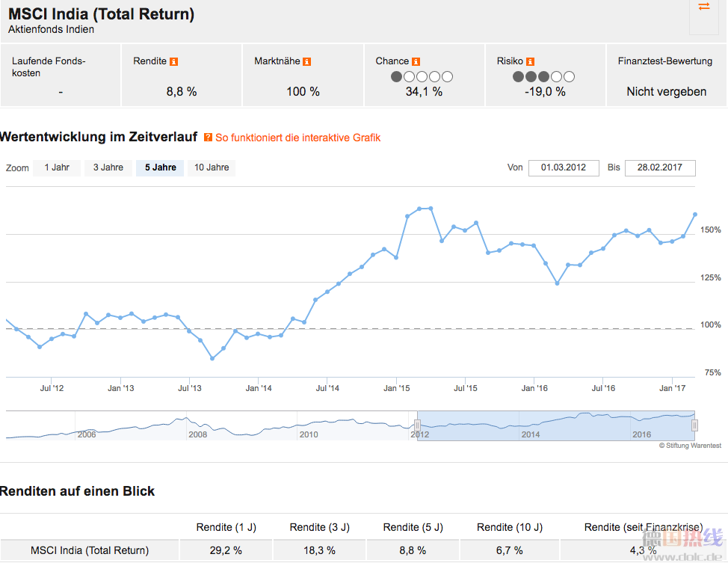This screenshot has width=728, height=566.
Task: Click the 'Aktienfonds Indien' subtitle
Action: [x=51, y=30]
